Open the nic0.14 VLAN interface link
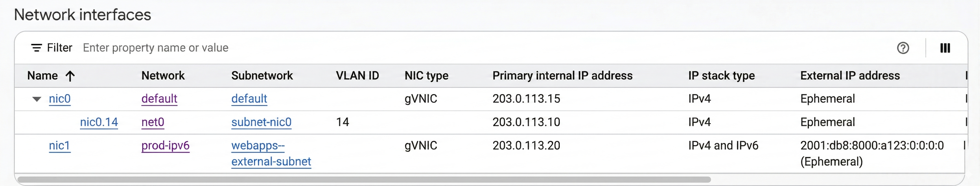This screenshot has height=186, width=980. 99,122
